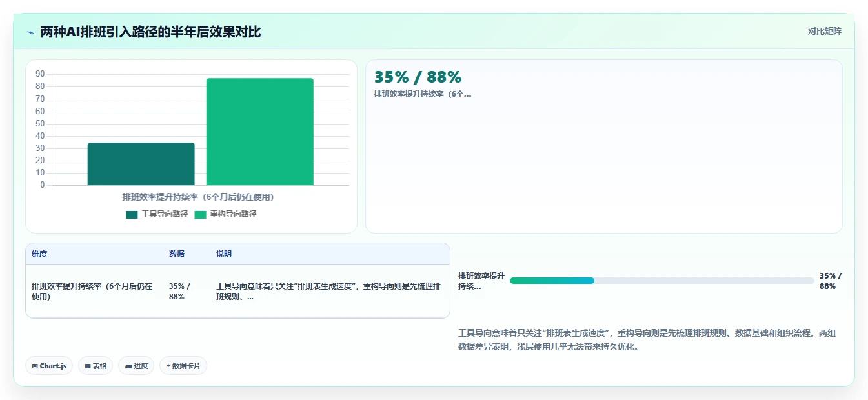The width and height of the screenshot is (868, 400).
Task: Click the 维度 column header
Action: (39, 254)
